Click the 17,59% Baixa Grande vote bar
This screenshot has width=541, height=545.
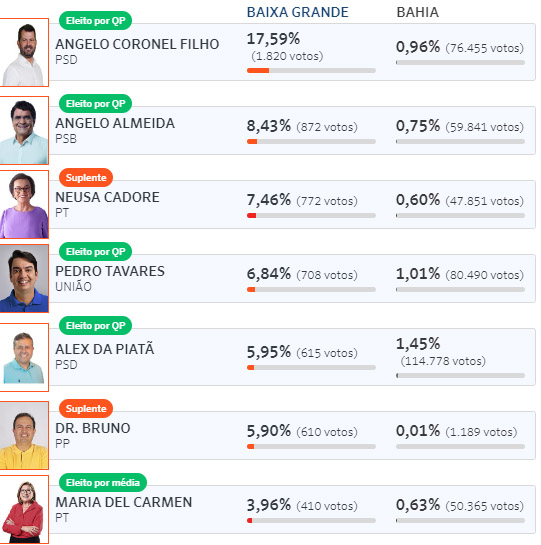[x=311, y=71]
